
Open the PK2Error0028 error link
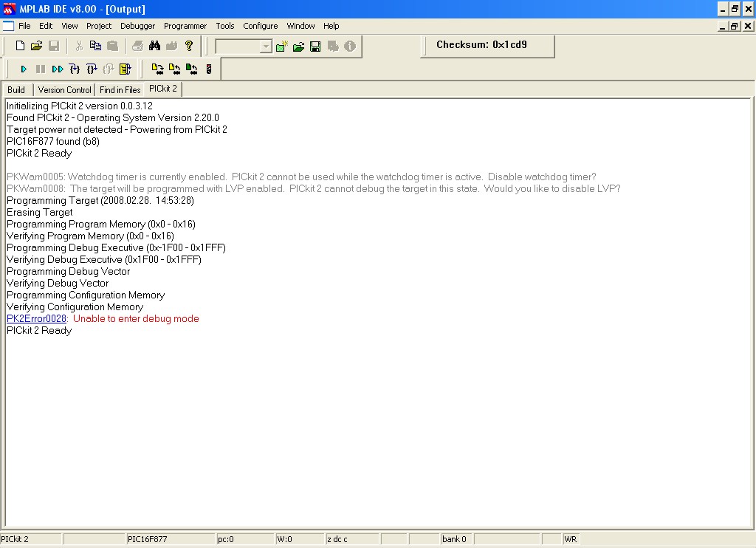tap(37, 319)
